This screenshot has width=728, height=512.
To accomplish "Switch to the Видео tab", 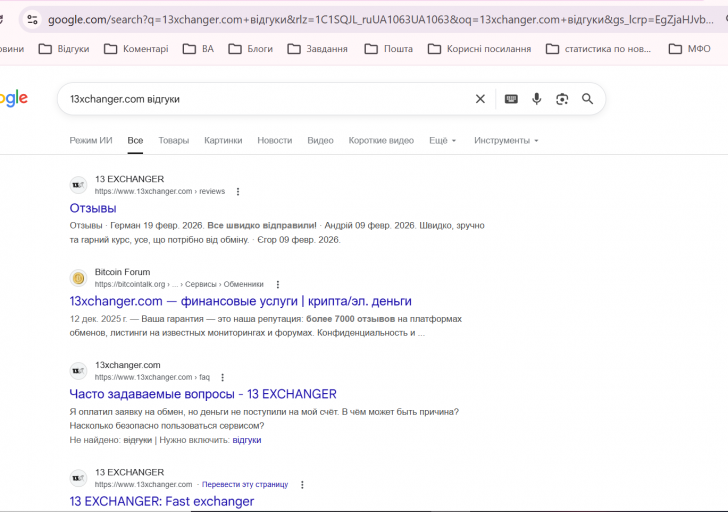I will pyautogui.click(x=320, y=140).
